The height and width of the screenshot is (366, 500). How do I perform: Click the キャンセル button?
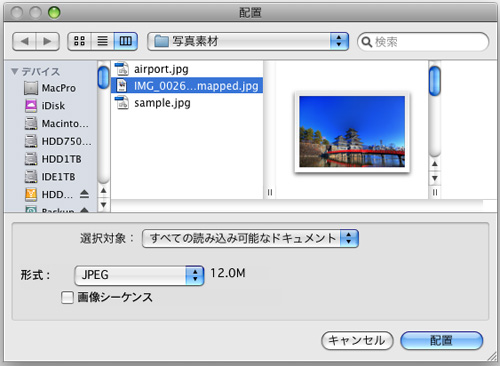tap(357, 340)
